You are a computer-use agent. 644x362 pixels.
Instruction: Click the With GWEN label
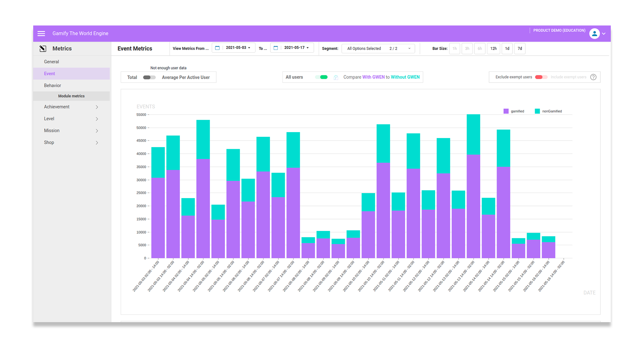pyautogui.click(x=373, y=77)
